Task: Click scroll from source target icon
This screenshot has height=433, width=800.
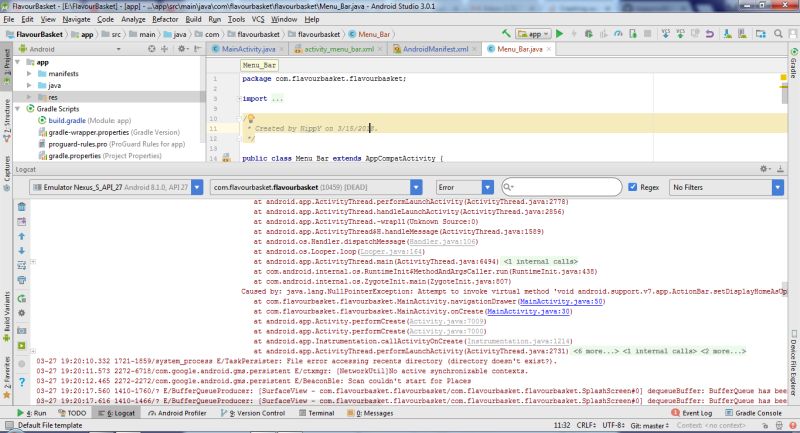Action: pyautogui.click(x=152, y=49)
